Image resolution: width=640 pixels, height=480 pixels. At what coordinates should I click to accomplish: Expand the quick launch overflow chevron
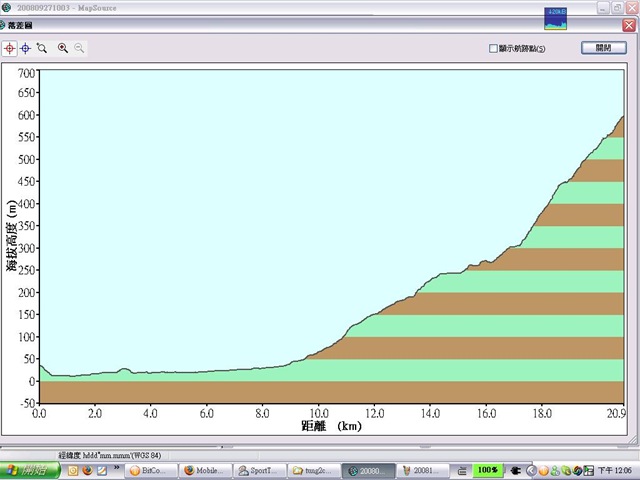click(116, 468)
